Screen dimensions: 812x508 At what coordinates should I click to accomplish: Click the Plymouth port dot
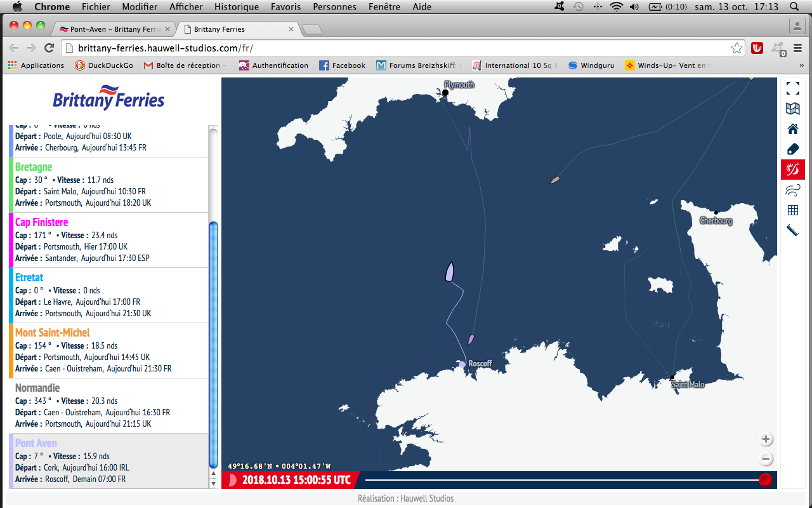[445, 93]
